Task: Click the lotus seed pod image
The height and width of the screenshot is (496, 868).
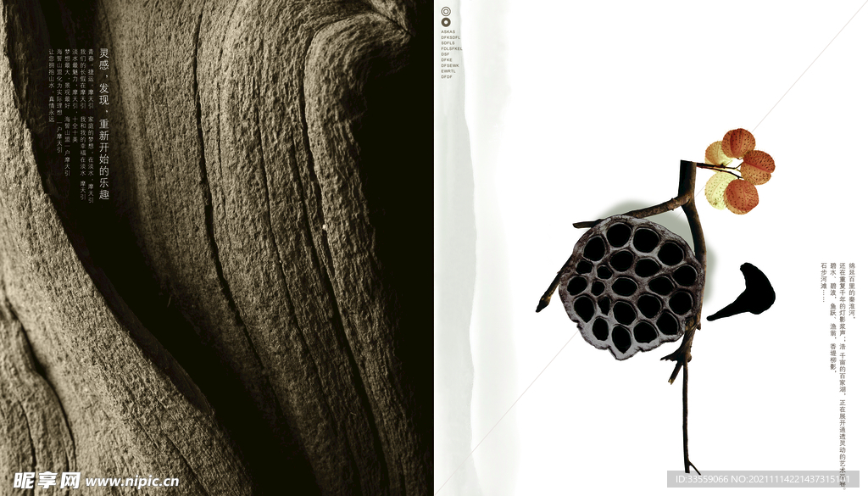Action: [631, 287]
